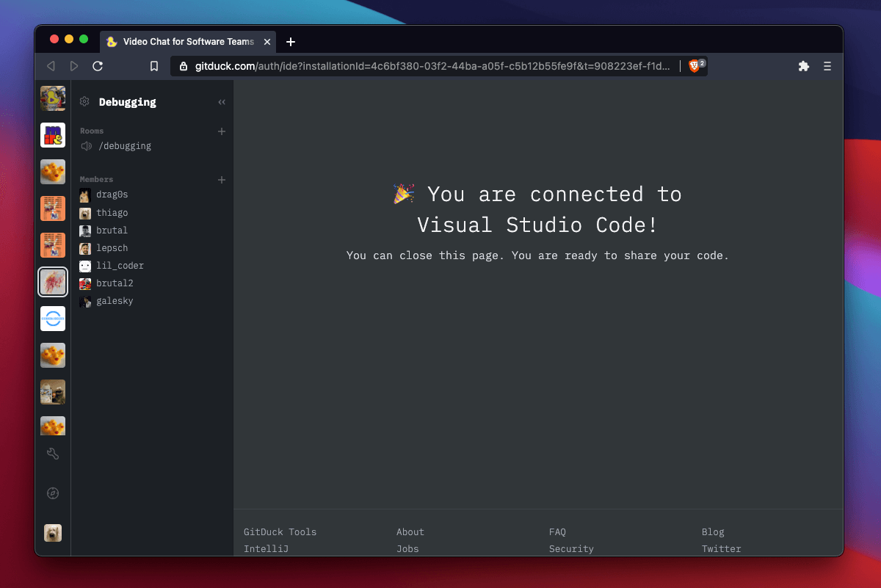Screen dimensions: 881x588
Task: Open browser extensions puzzle icon
Action: click(x=804, y=66)
